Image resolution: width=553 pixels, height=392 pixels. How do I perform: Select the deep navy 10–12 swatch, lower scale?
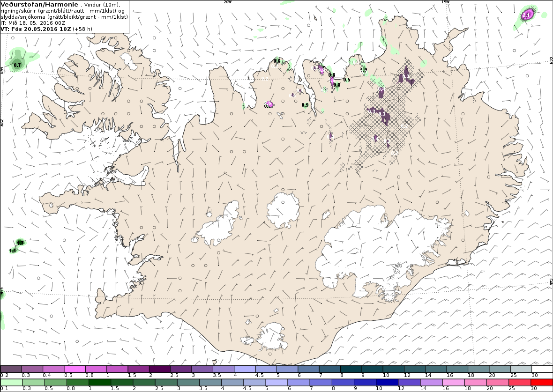[387, 383]
